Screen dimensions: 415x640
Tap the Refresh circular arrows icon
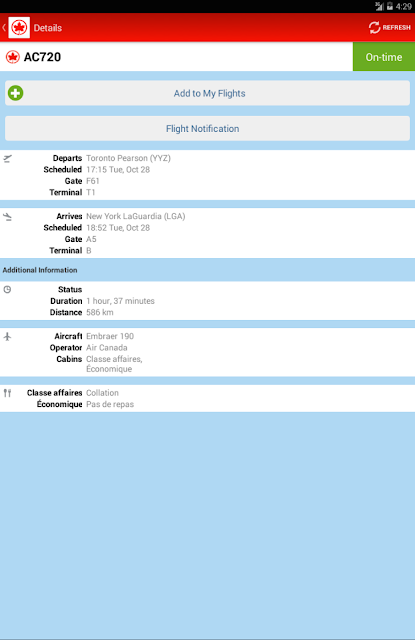coord(374,27)
